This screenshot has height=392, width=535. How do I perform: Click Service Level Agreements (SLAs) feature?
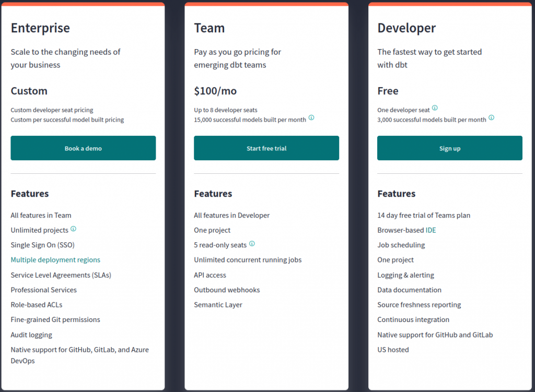pyautogui.click(x=61, y=275)
